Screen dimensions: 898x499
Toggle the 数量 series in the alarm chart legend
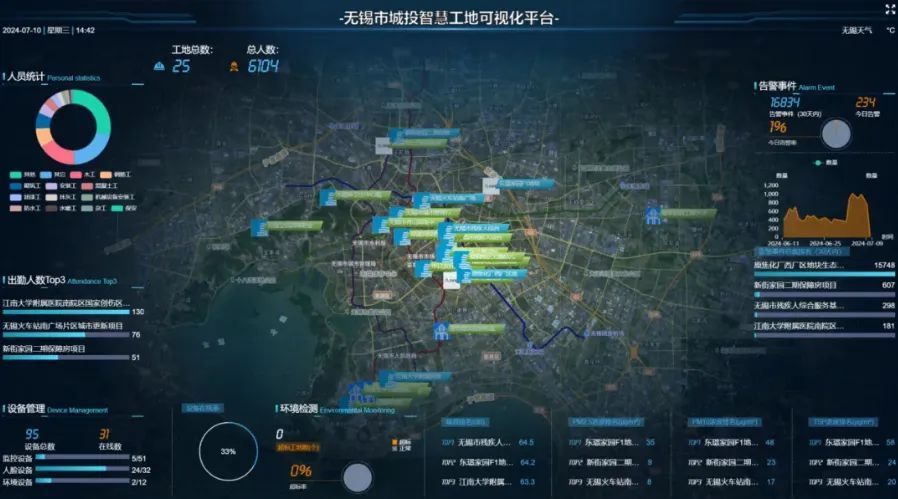click(x=826, y=163)
